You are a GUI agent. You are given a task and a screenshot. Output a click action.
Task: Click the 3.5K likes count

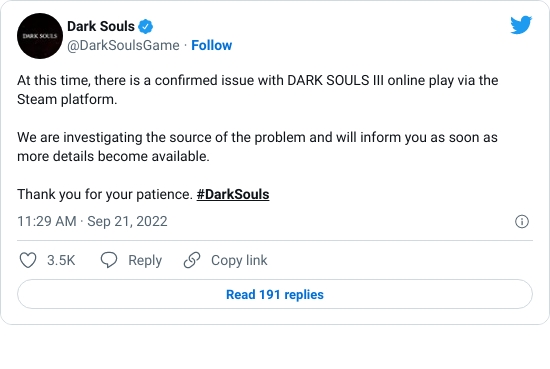61,260
